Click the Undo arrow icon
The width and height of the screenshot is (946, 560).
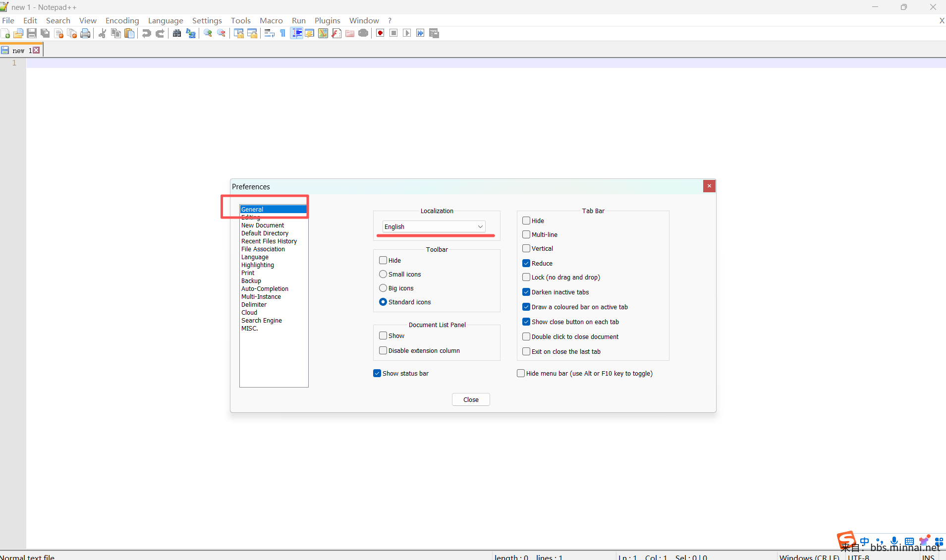click(146, 33)
